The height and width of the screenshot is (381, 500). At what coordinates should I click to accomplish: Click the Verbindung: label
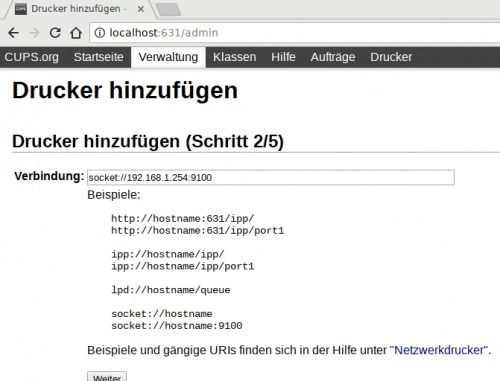click(x=49, y=176)
